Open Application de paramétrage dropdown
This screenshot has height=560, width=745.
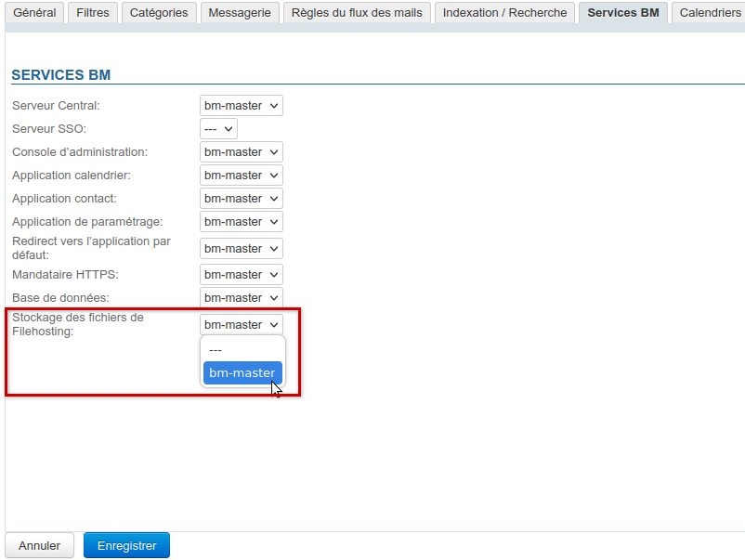coord(242,222)
